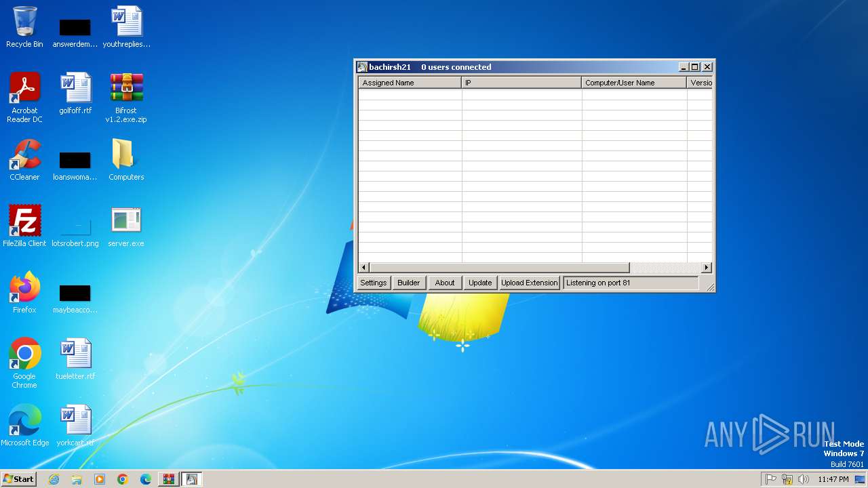Click Upload Extension button
The height and width of the screenshot is (488, 868).
click(529, 283)
